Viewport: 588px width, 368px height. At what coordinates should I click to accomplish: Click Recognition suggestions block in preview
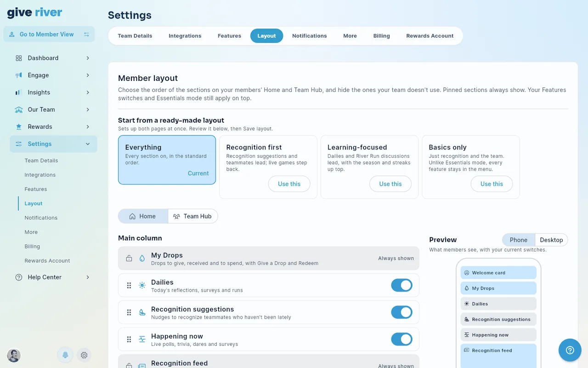[498, 319]
